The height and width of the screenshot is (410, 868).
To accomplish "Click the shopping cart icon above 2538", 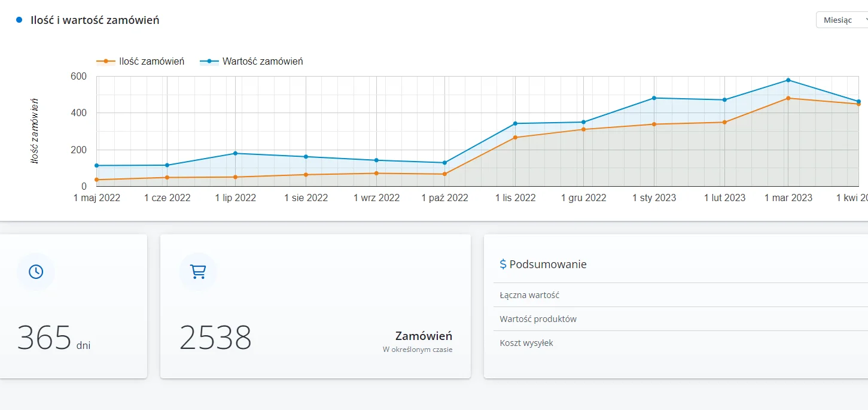I will click(197, 272).
